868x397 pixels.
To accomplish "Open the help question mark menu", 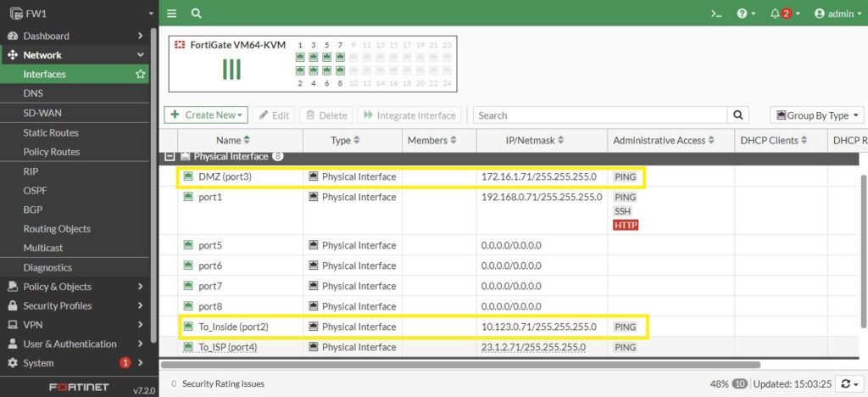I will click(x=746, y=14).
